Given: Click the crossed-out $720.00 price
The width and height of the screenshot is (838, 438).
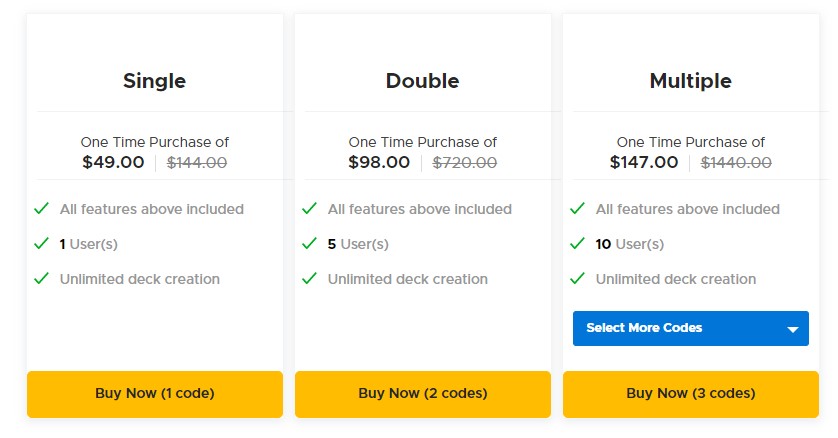Looking at the screenshot, I should (464, 162).
